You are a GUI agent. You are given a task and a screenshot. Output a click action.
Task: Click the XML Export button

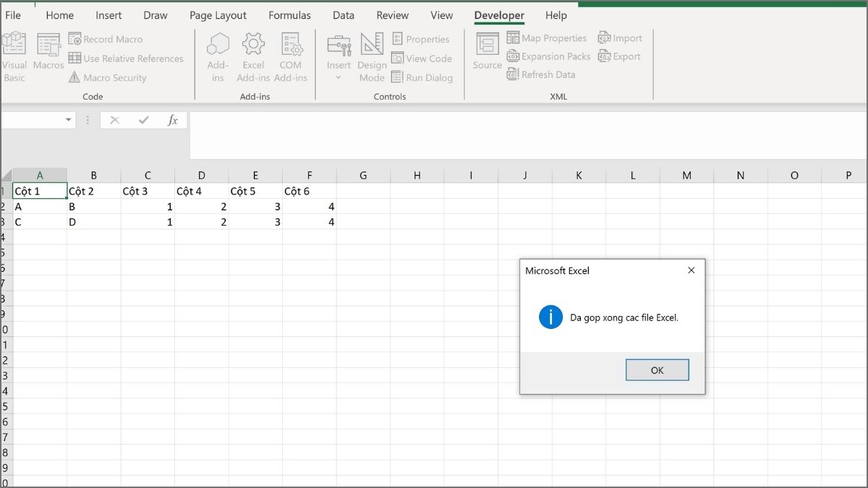[x=619, y=56]
